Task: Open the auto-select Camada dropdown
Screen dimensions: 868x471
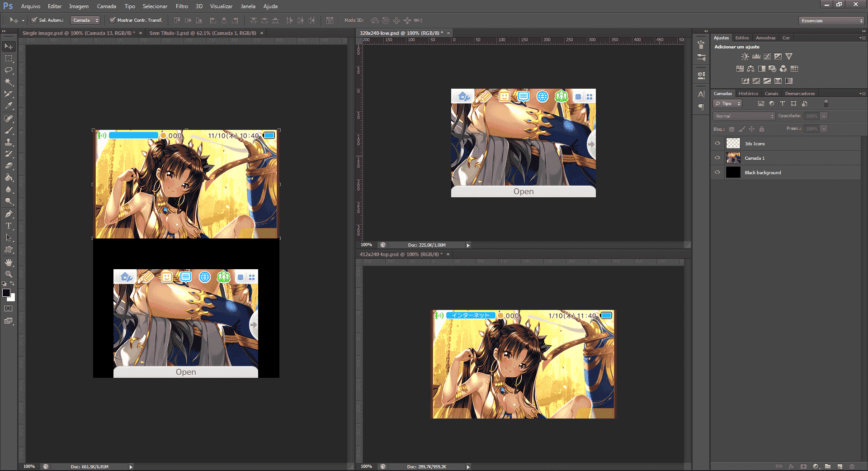Action: click(x=85, y=20)
